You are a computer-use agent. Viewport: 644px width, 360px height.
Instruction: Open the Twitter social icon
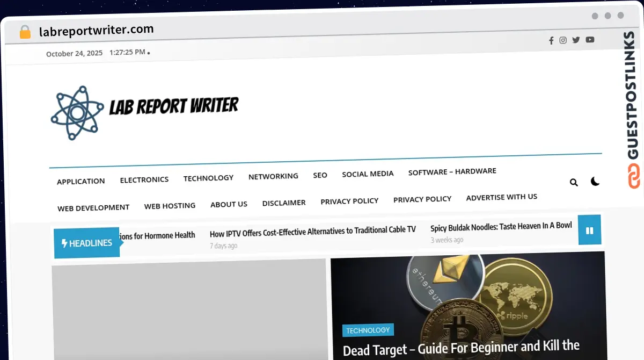tap(576, 40)
